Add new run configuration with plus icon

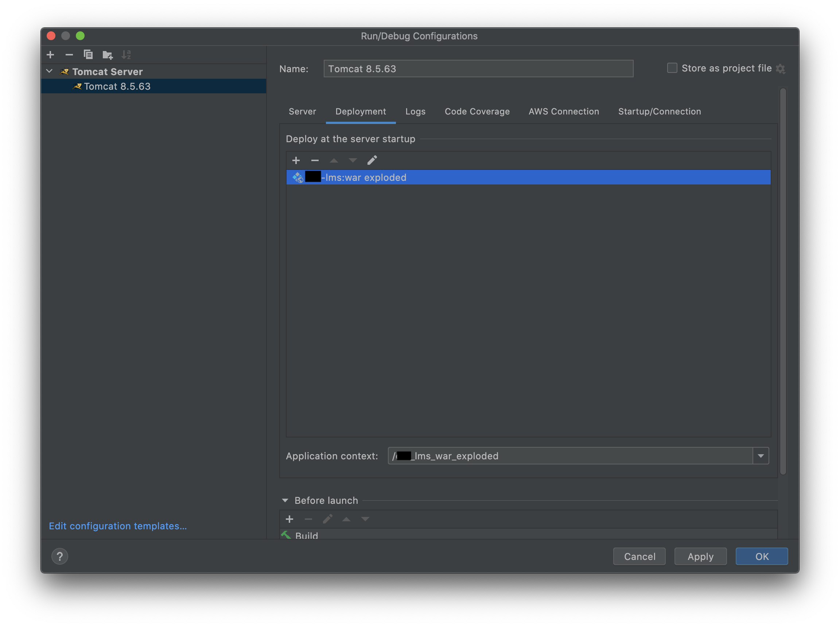(50, 55)
